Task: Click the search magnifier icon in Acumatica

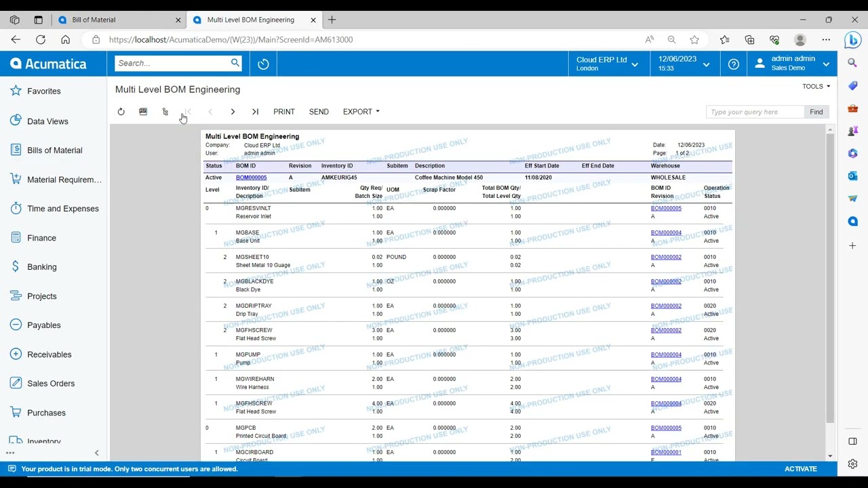Action: click(235, 63)
